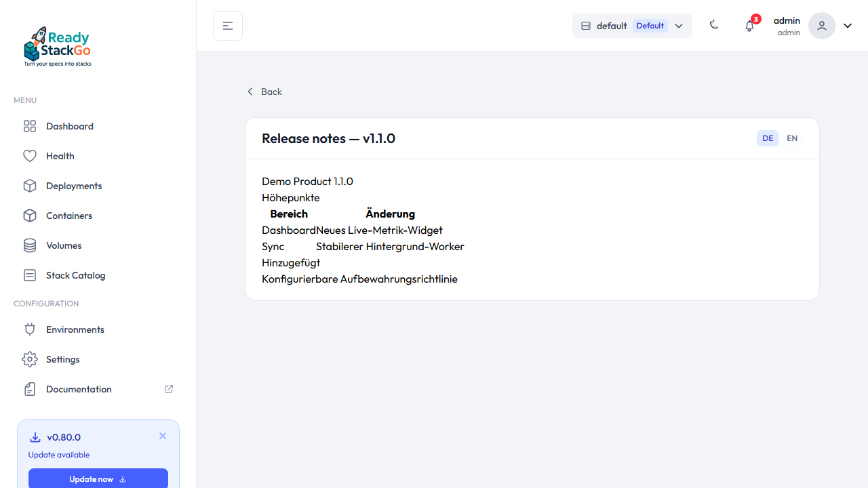Click the admin user avatar icon
This screenshot has height=488, width=868.
coord(822,26)
